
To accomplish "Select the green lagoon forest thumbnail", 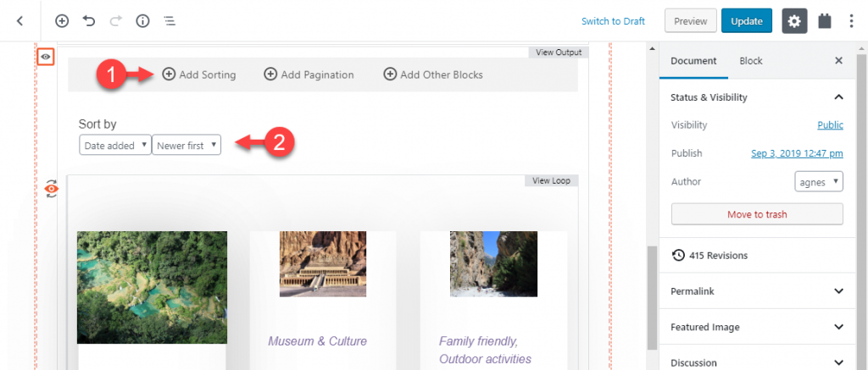I will tap(152, 288).
